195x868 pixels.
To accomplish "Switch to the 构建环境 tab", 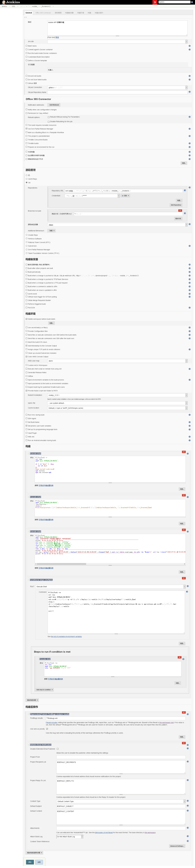I will (x=81, y=13).
